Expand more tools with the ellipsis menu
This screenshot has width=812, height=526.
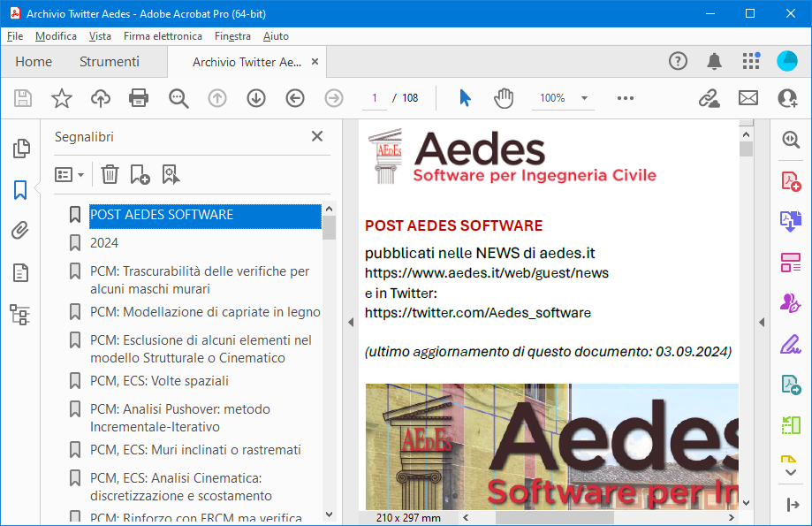[625, 98]
